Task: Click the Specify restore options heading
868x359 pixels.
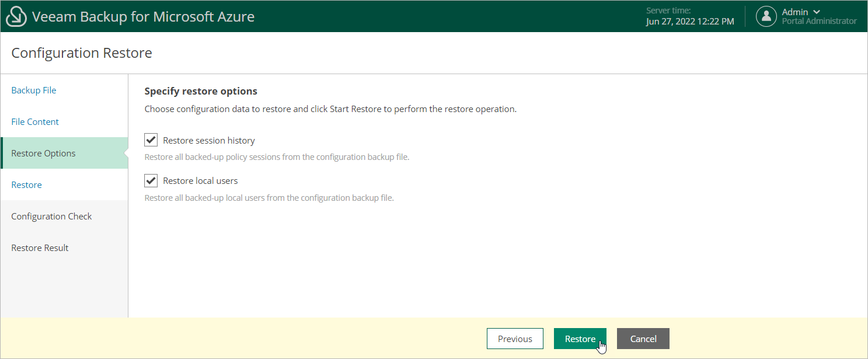Action: point(201,91)
